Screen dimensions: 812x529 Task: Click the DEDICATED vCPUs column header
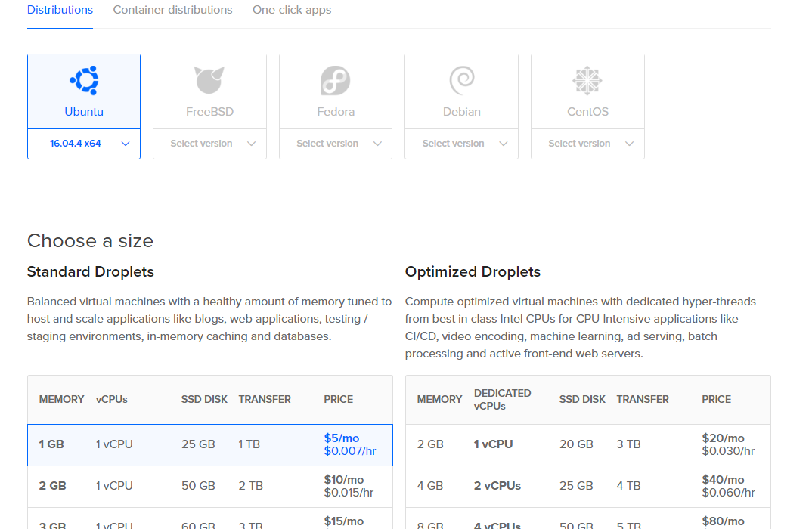(x=502, y=400)
